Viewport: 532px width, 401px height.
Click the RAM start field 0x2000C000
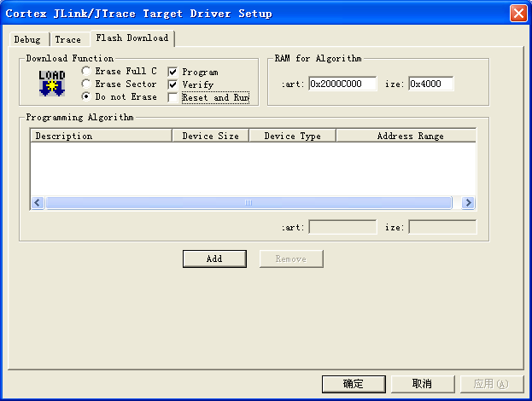(342, 84)
